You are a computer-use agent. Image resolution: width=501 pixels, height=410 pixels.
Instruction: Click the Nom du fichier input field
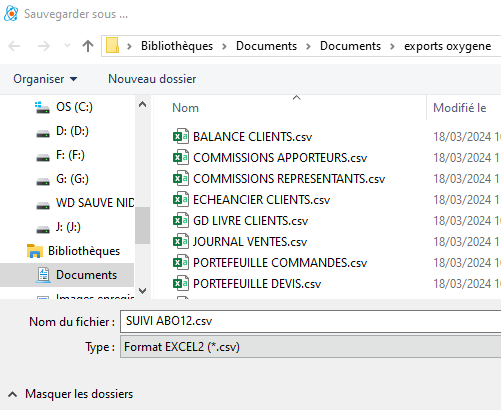coord(310,321)
